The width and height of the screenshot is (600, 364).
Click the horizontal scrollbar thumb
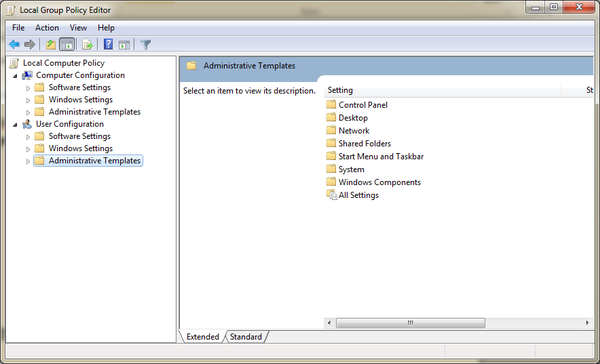(x=411, y=323)
